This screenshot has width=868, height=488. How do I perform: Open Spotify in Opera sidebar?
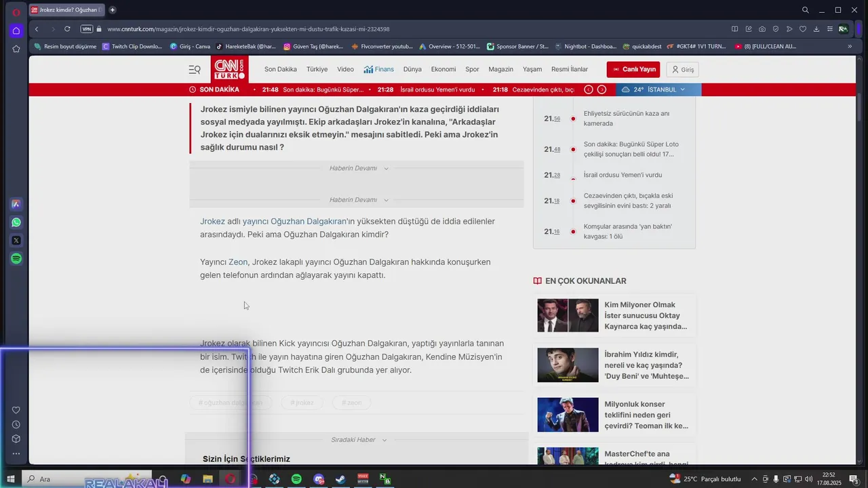(16, 258)
